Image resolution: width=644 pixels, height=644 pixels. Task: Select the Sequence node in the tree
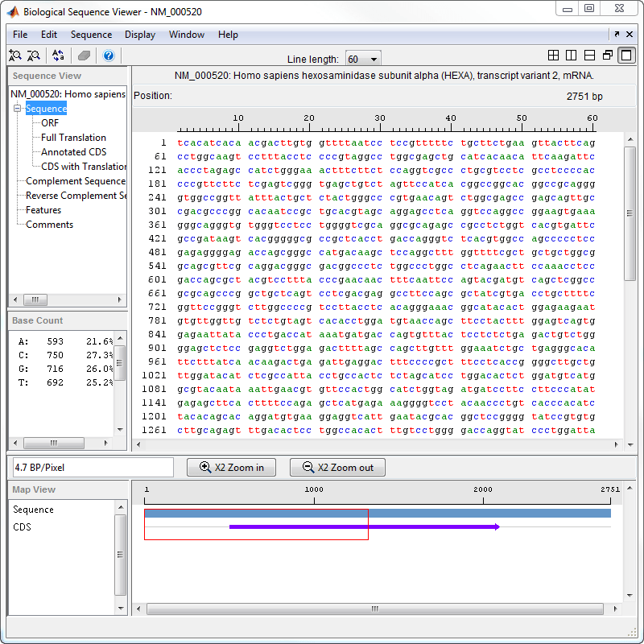(x=46, y=109)
